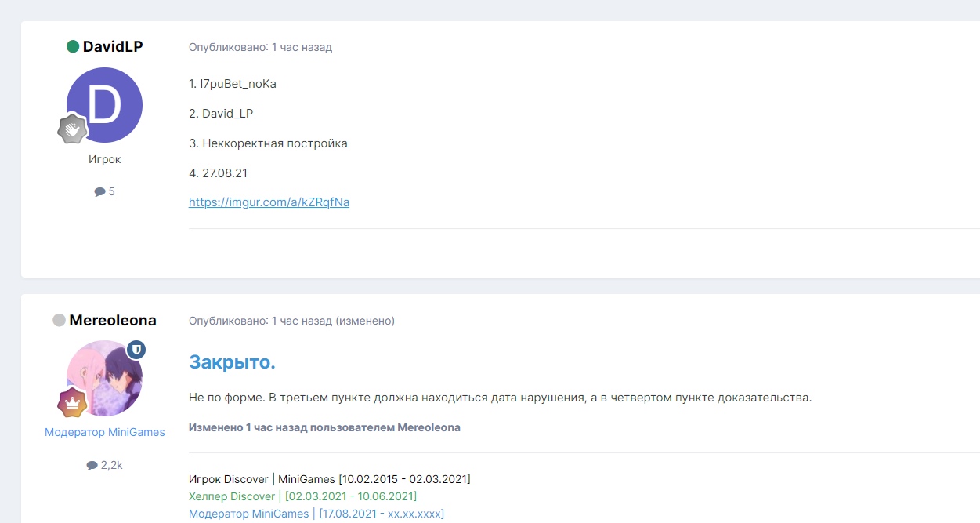This screenshot has height=523, width=980.
Task: Click the "Опубликовано: 1 час назад (изменено)" timestamp
Action: pyautogui.click(x=291, y=321)
